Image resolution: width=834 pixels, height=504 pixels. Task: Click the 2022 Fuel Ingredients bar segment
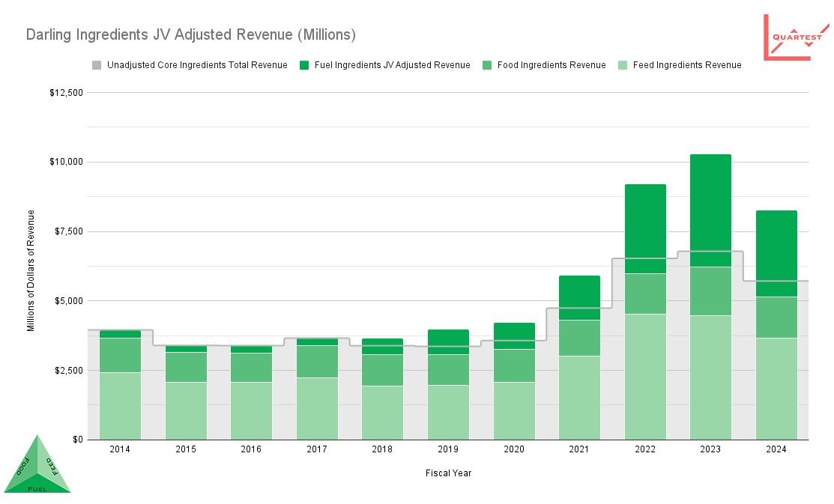[x=645, y=229]
